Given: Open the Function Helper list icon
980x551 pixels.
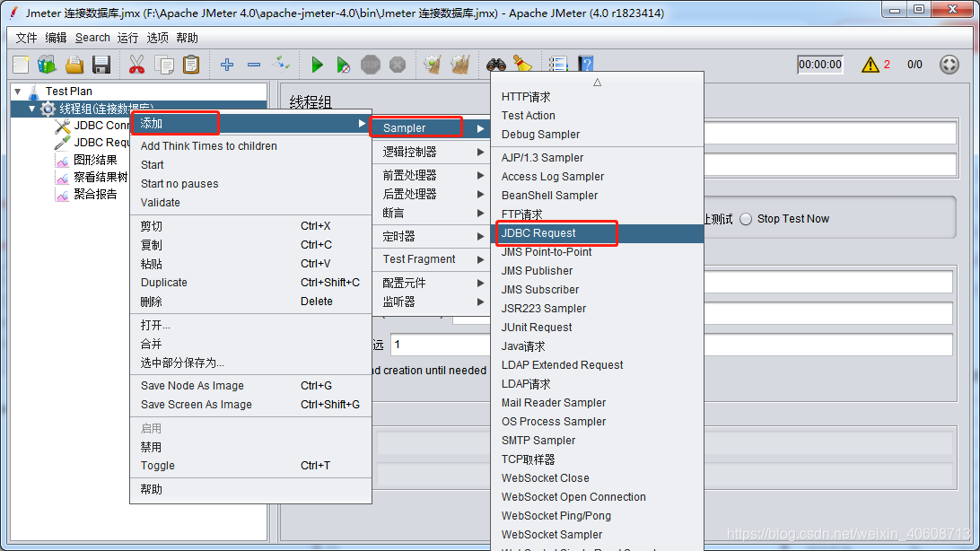Looking at the screenshot, I should [x=558, y=63].
